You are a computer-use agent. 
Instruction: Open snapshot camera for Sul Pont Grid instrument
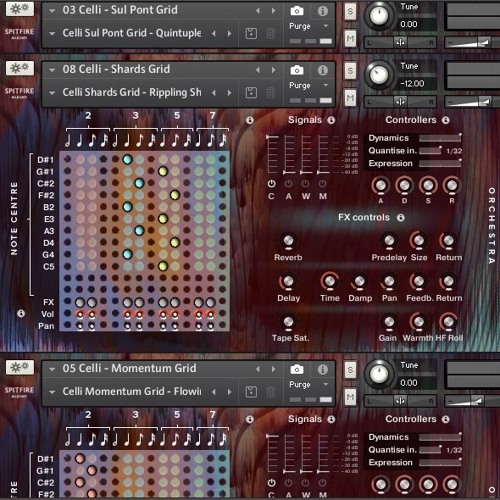coord(297,11)
